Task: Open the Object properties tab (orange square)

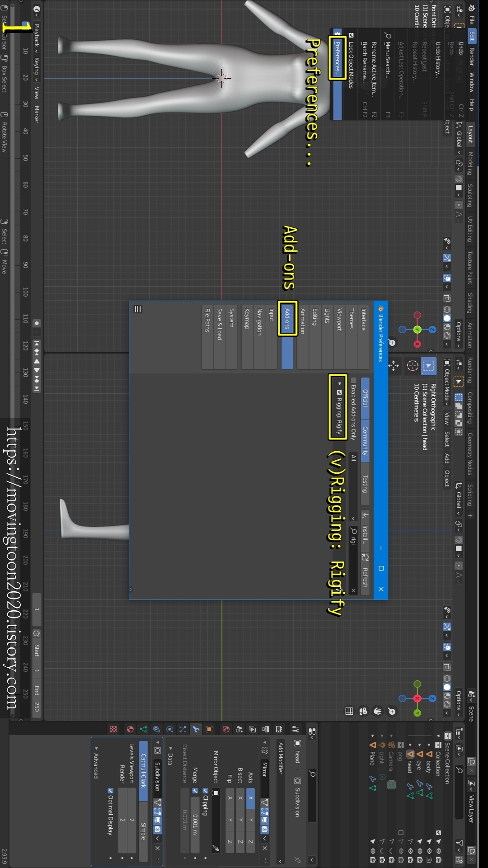Action: coord(209,729)
